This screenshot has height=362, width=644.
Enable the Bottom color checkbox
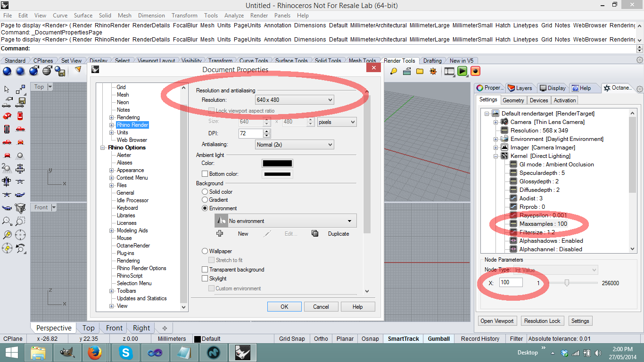205,174
